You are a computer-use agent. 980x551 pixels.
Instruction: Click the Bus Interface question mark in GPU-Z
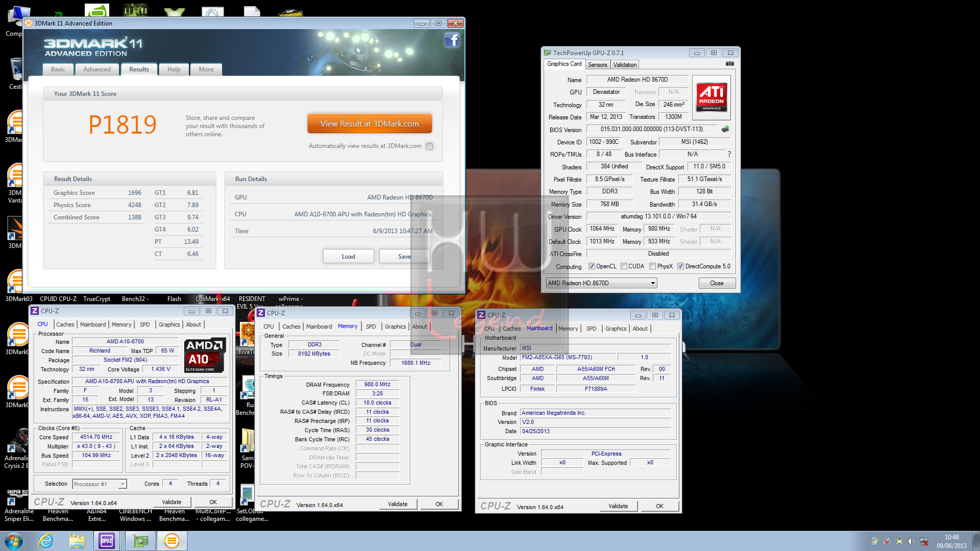tap(729, 154)
